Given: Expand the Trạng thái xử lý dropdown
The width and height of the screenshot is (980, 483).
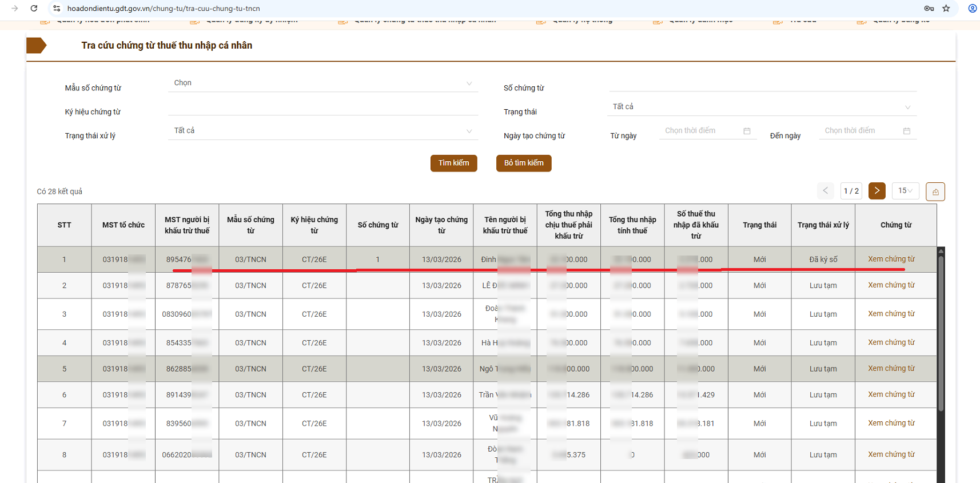Looking at the screenshot, I should pyautogui.click(x=323, y=131).
